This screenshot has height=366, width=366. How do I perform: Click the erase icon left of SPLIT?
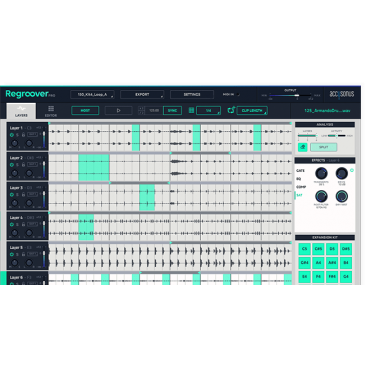click(x=303, y=147)
